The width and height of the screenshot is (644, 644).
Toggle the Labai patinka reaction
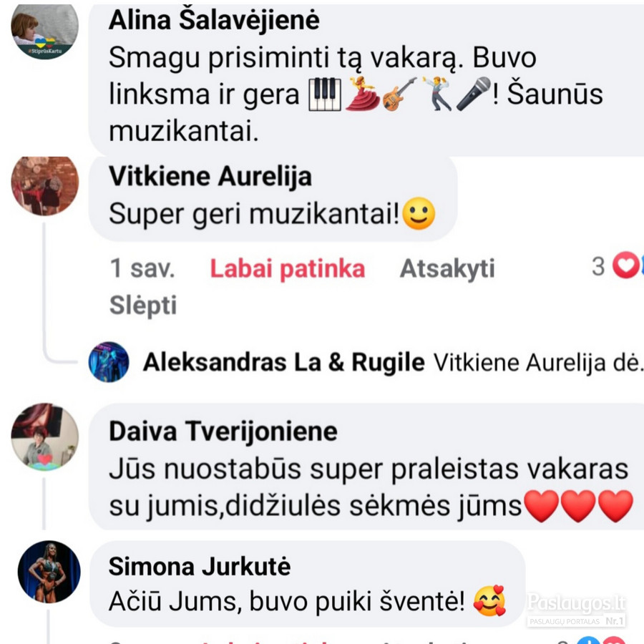(288, 269)
